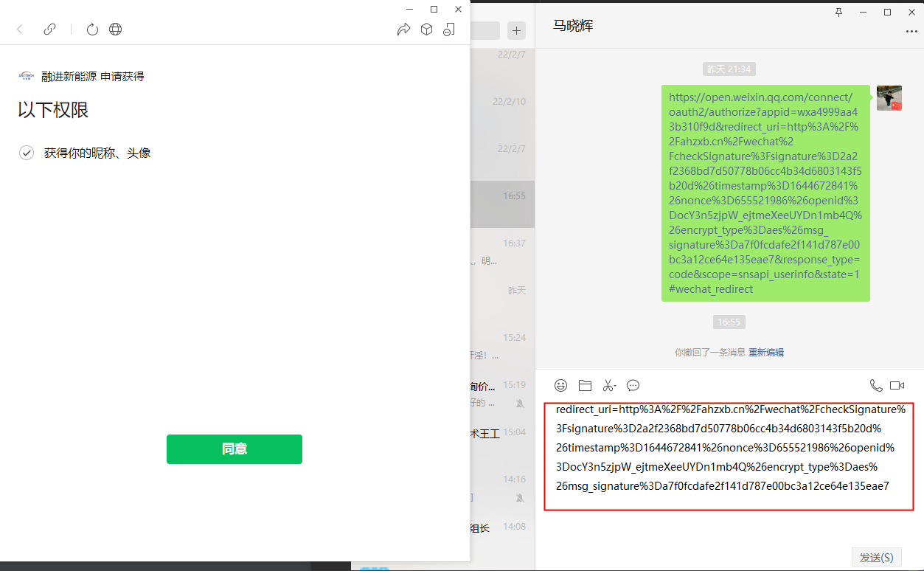Select the conversation timestamped 16:55
924x571 pixels.
click(503, 204)
